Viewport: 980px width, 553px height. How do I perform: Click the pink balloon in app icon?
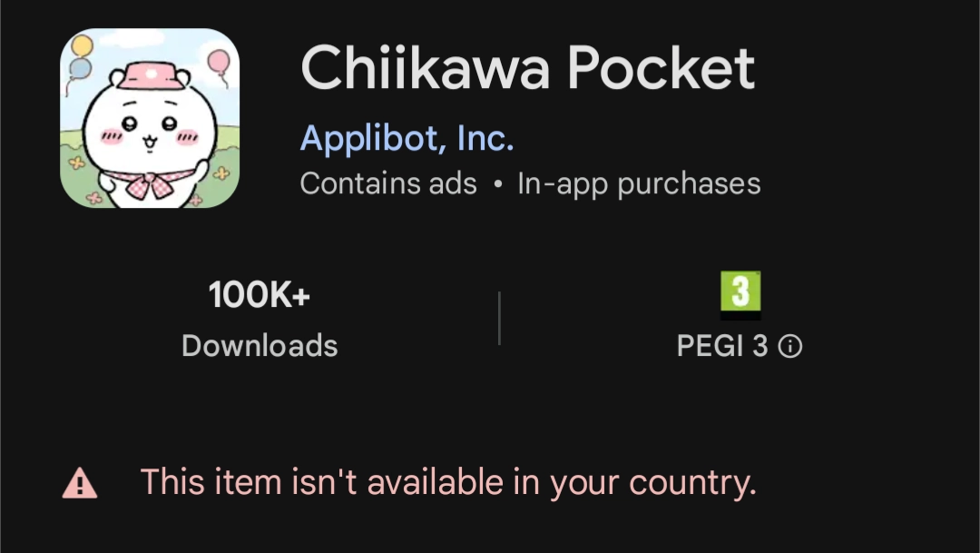pos(219,62)
